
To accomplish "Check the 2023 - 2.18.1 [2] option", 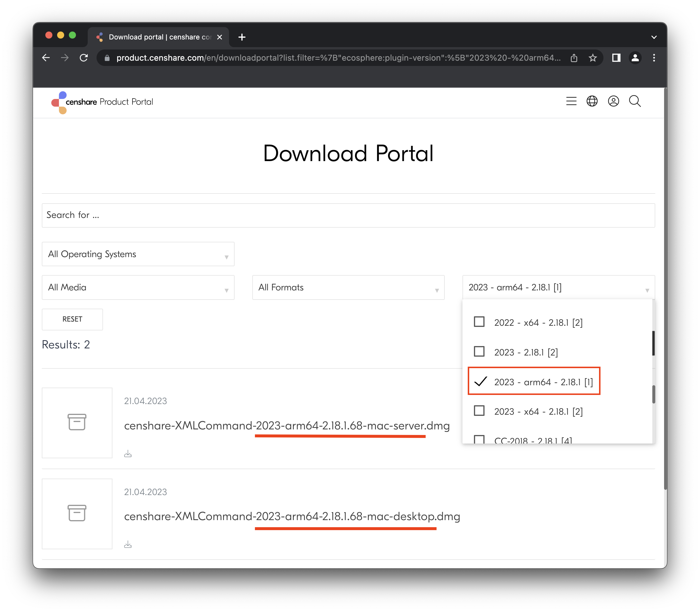I will click(479, 352).
